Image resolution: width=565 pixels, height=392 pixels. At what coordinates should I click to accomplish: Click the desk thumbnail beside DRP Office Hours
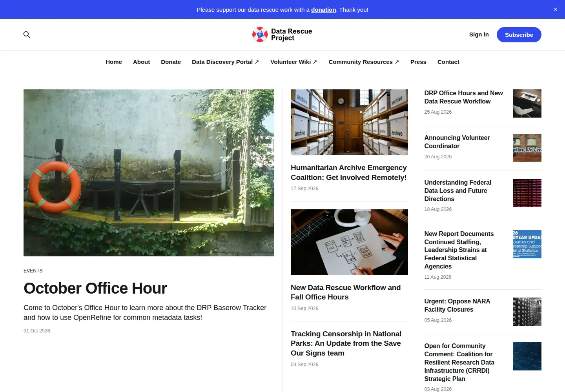click(527, 103)
